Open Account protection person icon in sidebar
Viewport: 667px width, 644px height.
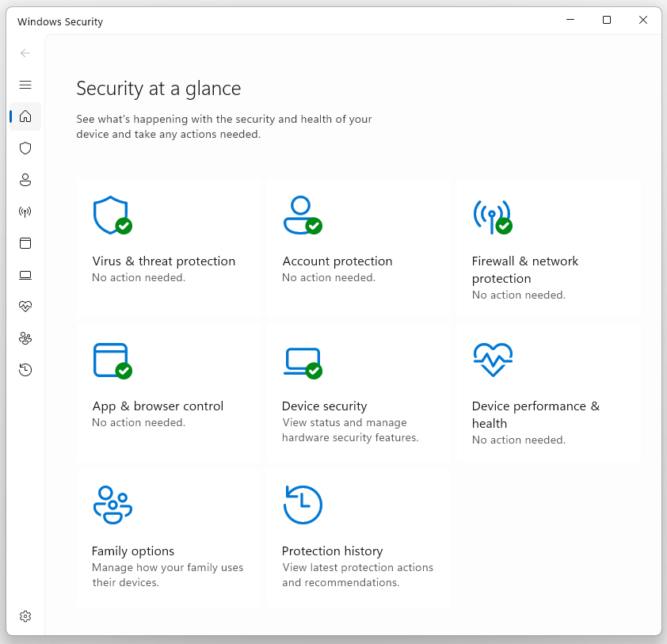click(25, 180)
